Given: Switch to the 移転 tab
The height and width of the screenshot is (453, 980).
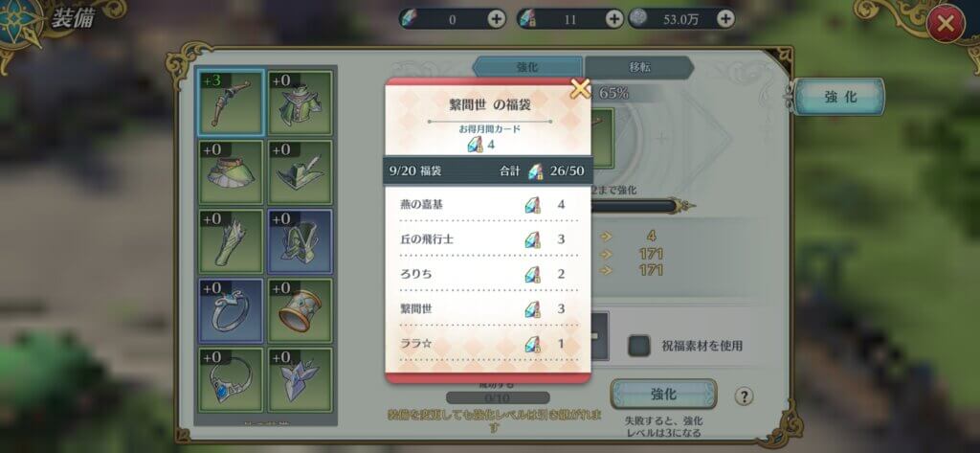Looking at the screenshot, I should 638,67.
